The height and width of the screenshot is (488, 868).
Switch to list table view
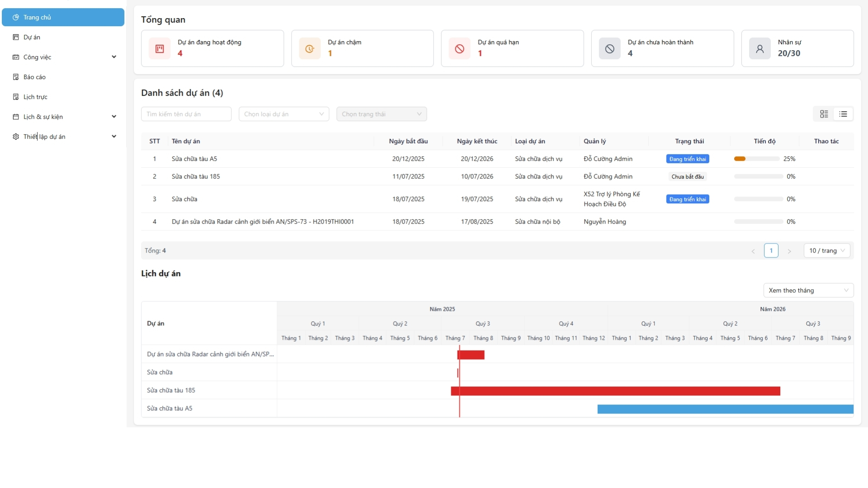pos(843,114)
